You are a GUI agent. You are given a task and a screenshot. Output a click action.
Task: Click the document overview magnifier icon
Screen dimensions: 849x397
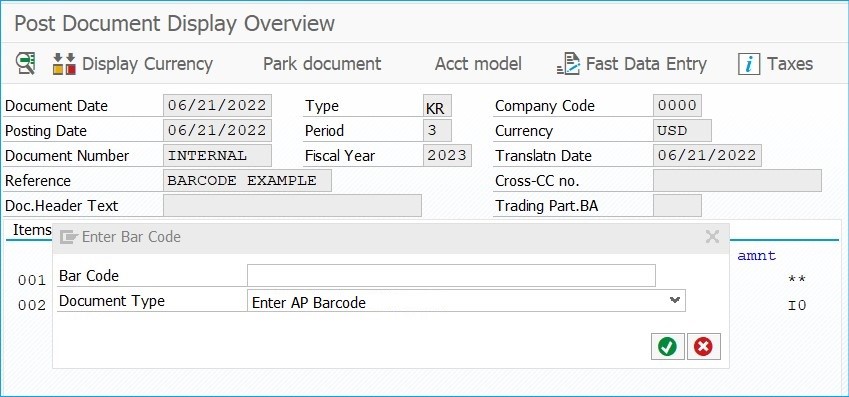click(x=25, y=63)
